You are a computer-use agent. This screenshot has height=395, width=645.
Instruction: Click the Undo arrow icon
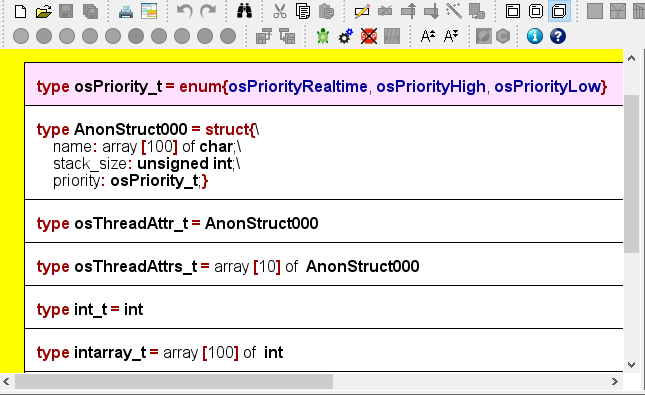(184, 12)
